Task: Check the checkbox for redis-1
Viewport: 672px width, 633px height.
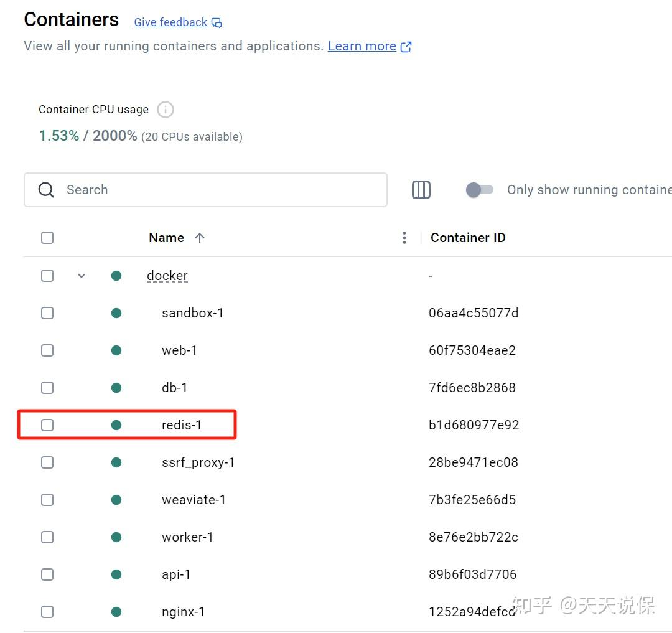Action: pyautogui.click(x=47, y=424)
